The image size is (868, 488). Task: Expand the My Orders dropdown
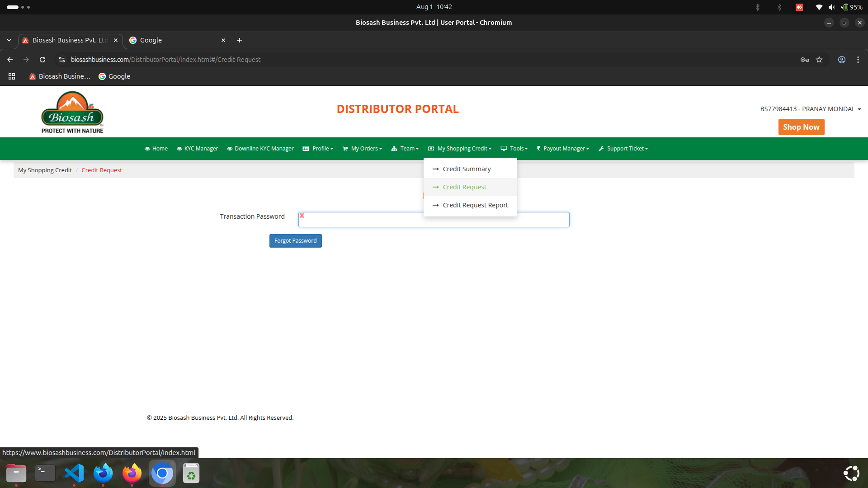362,149
